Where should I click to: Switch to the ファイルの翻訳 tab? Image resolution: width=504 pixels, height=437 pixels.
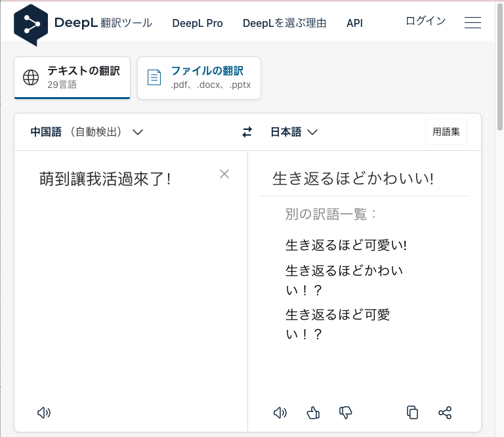coord(199,78)
